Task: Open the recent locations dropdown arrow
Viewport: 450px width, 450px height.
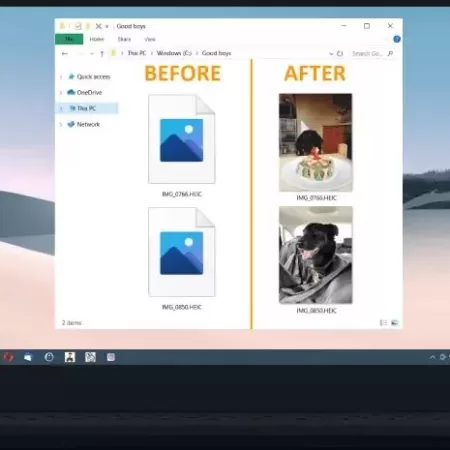Action: (x=92, y=54)
